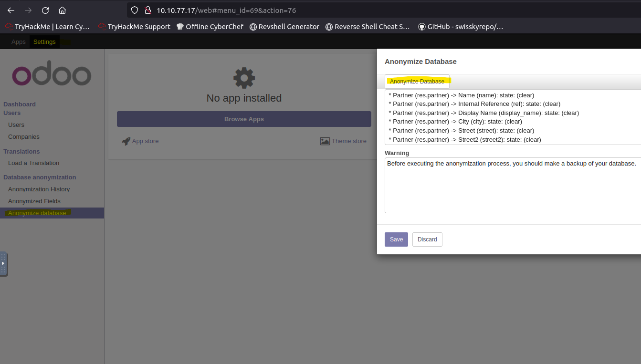This screenshot has height=364, width=641.
Task: Open the Anonymized Fields sidebar item
Action: [34, 201]
